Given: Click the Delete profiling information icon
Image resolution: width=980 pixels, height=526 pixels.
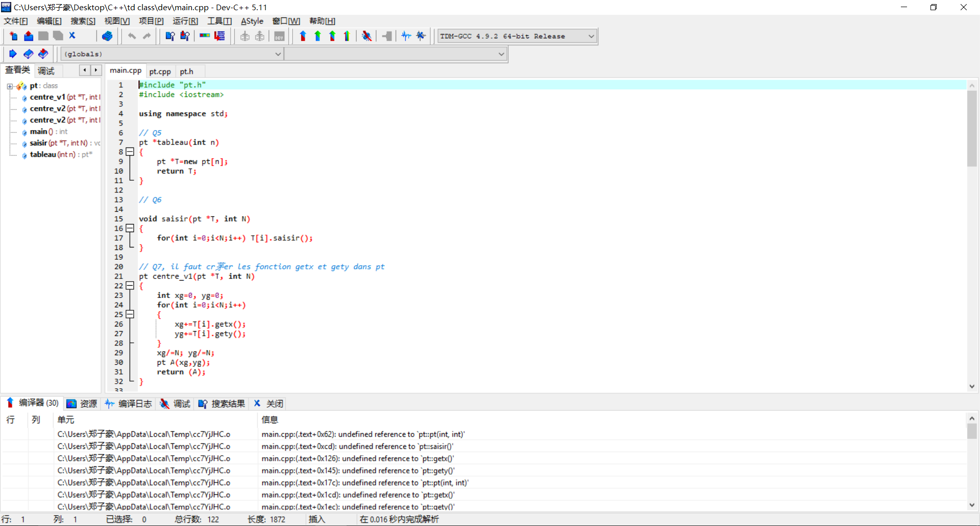Looking at the screenshot, I should [x=421, y=36].
